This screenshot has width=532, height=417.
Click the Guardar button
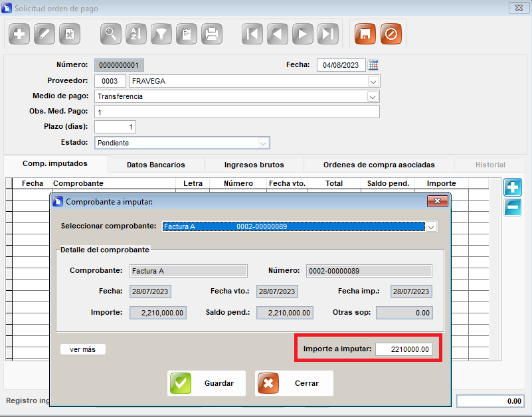click(x=207, y=383)
